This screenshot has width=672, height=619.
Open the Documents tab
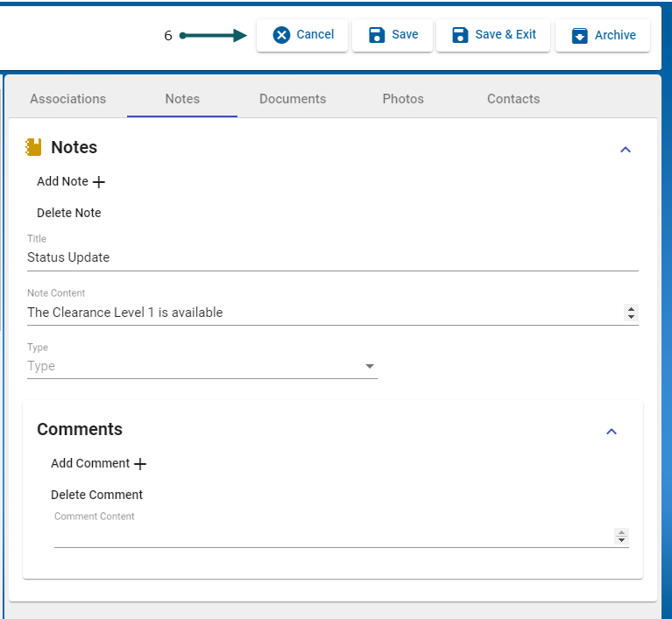click(293, 99)
